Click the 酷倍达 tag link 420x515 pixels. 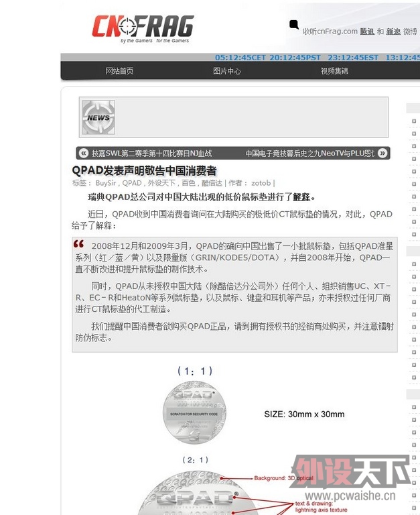(212, 183)
